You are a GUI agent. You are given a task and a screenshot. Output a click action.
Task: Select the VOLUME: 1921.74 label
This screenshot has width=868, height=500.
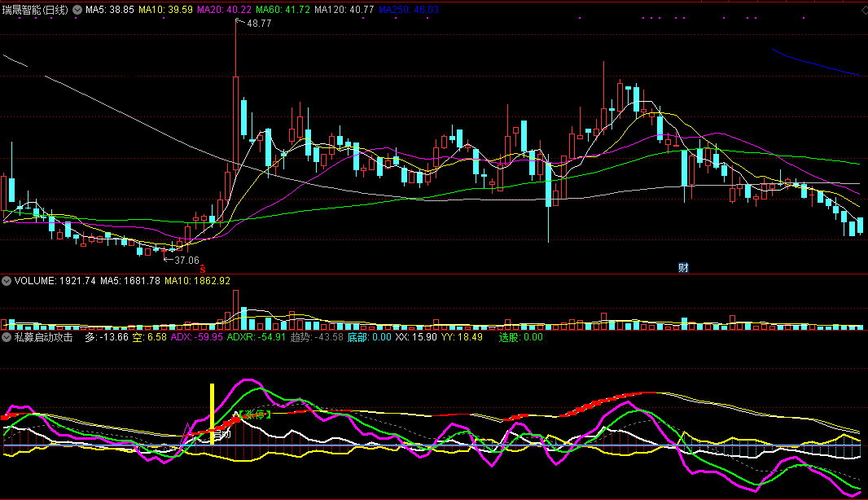point(55,281)
